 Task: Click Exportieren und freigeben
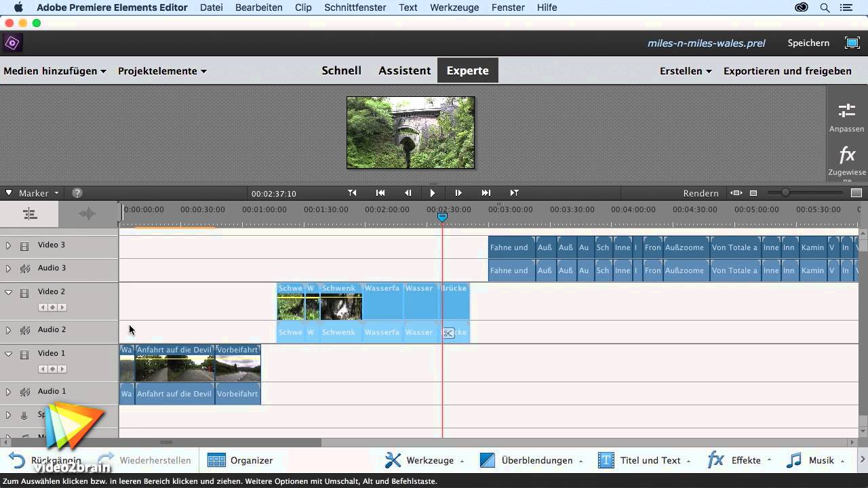click(x=787, y=70)
